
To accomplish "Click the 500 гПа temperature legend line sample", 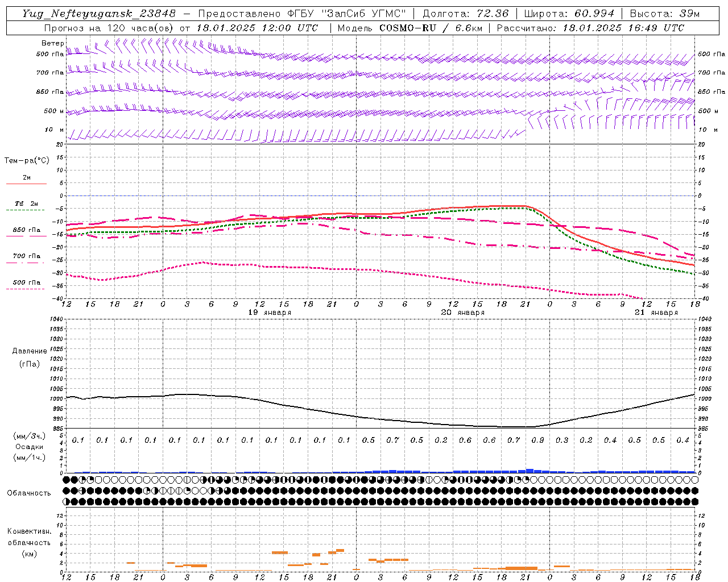I will 26,289.
